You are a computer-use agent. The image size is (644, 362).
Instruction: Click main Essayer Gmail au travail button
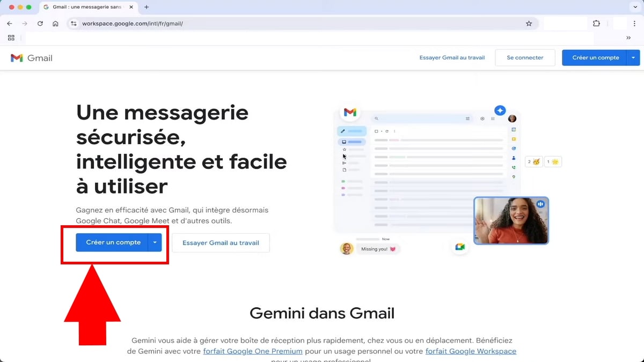pos(221,242)
